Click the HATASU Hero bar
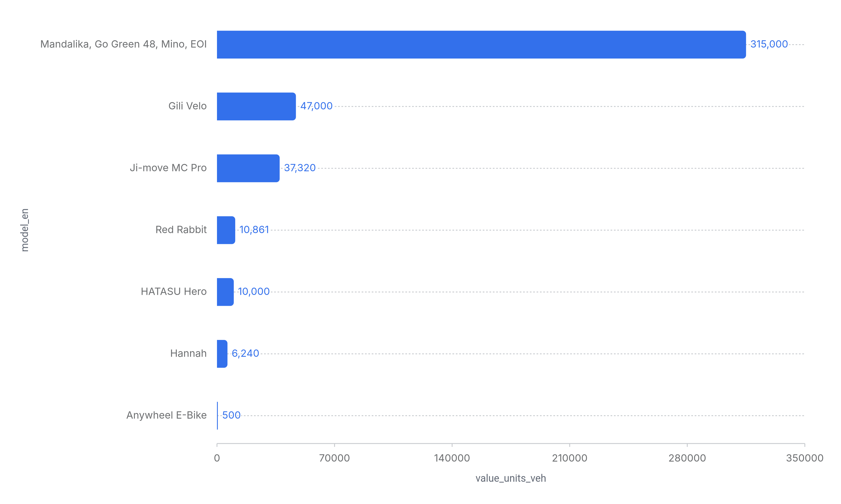Screen dimensions: 841x504 coord(225,292)
